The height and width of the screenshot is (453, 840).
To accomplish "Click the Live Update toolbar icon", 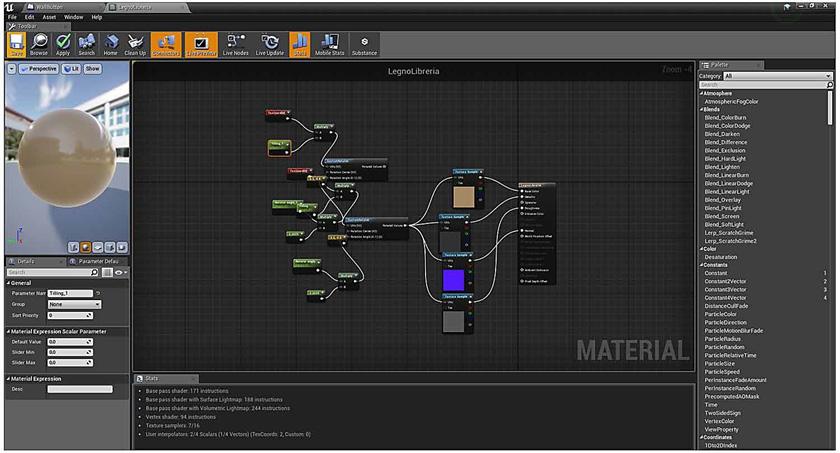I will coord(269,42).
